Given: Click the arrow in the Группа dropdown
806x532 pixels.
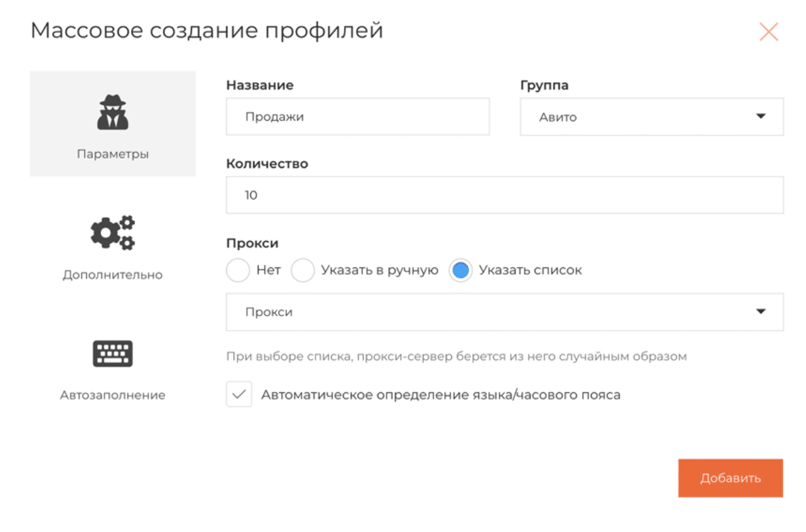Looking at the screenshot, I should (x=760, y=117).
